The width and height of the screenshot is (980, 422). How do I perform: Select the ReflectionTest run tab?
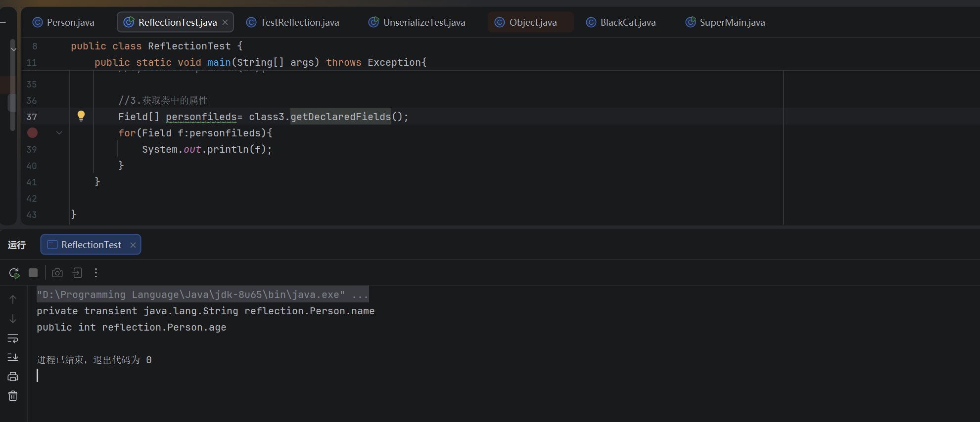pos(91,245)
